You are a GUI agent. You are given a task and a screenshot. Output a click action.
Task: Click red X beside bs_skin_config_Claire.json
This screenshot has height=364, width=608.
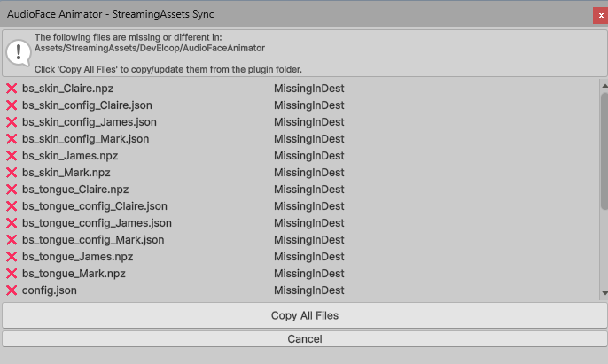(x=12, y=105)
